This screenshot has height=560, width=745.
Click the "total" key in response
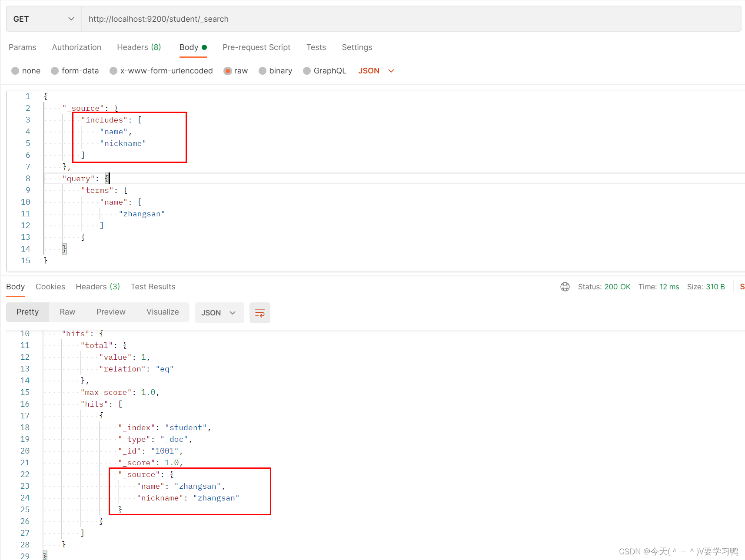(x=96, y=345)
